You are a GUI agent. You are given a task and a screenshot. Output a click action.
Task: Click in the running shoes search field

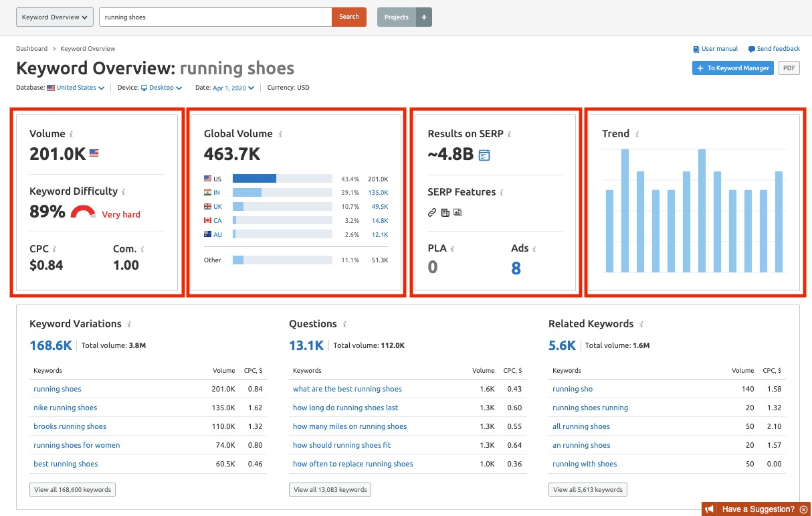(x=215, y=17)
